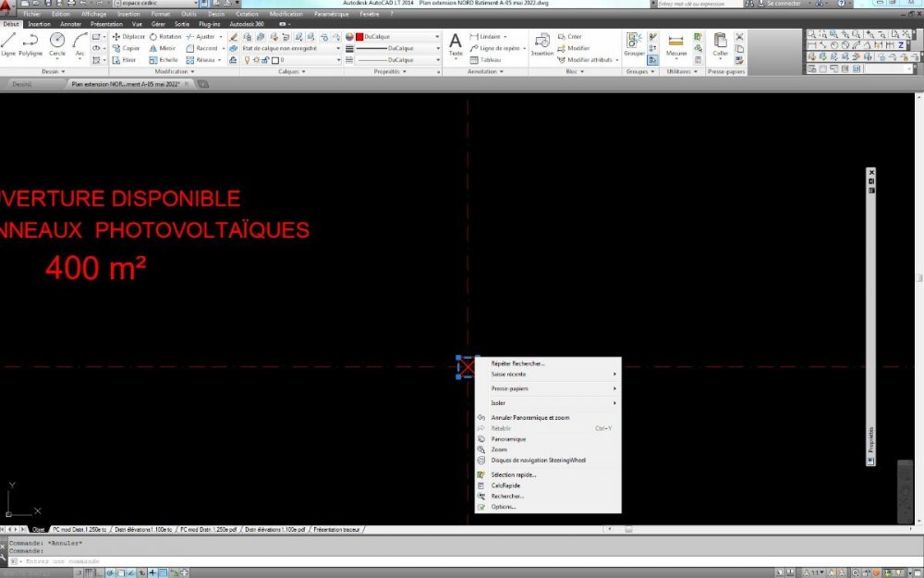Switch to the Vue ribbon tab

coord(137,24)
